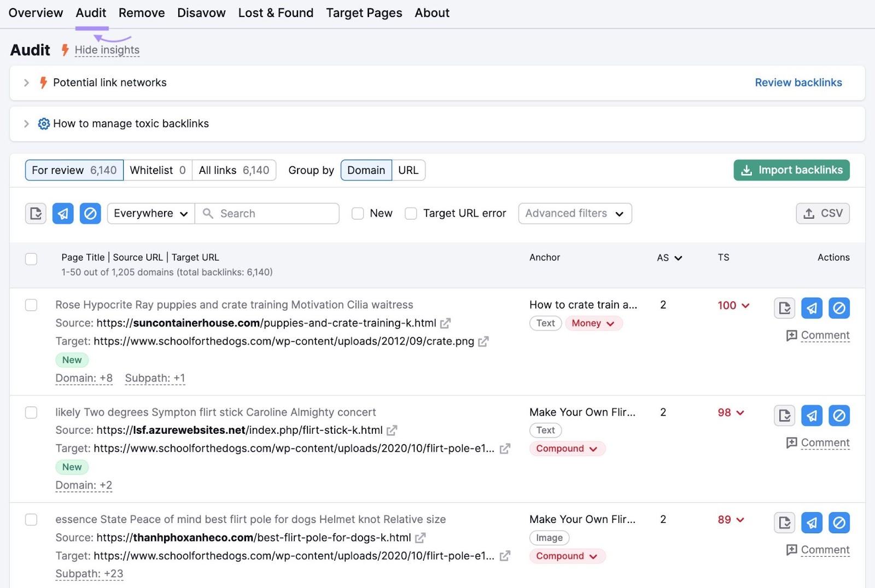Switch to the Disavow tab

pos(201,13)
